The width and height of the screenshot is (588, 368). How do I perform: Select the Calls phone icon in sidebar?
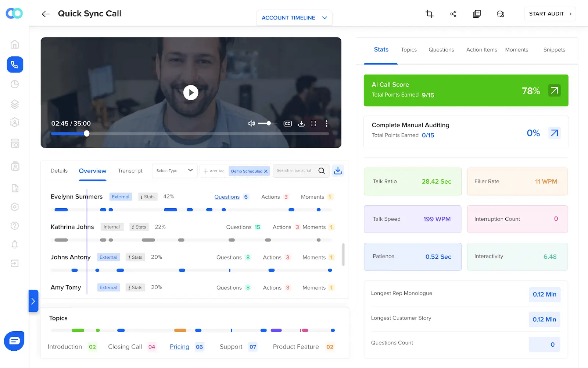click(15, 64)
